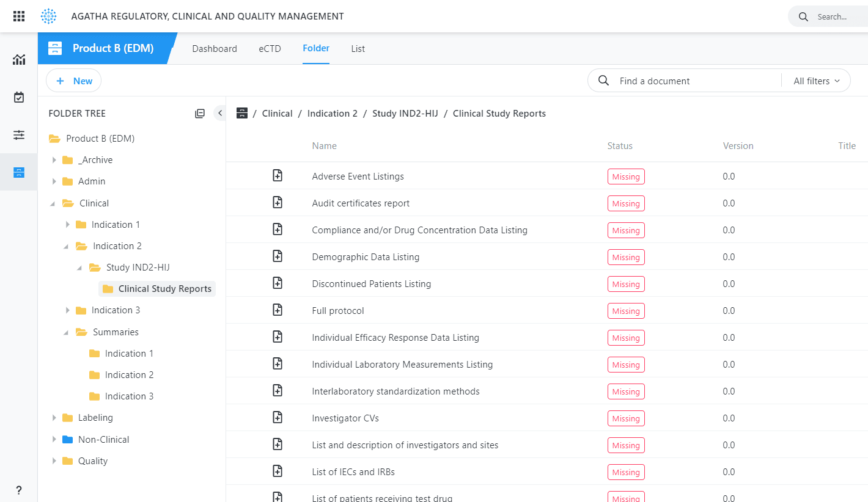Open the analytics chart sidebar icon

pos(19,59)
